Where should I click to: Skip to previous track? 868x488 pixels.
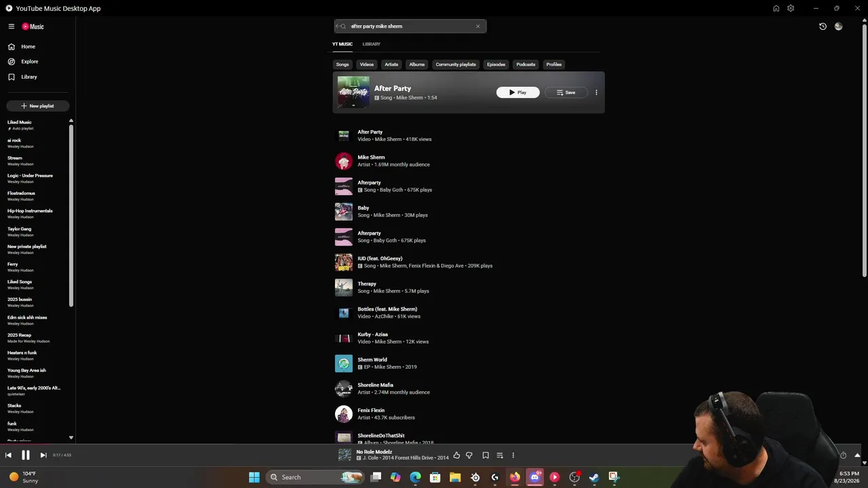click(x=8, y=455)
